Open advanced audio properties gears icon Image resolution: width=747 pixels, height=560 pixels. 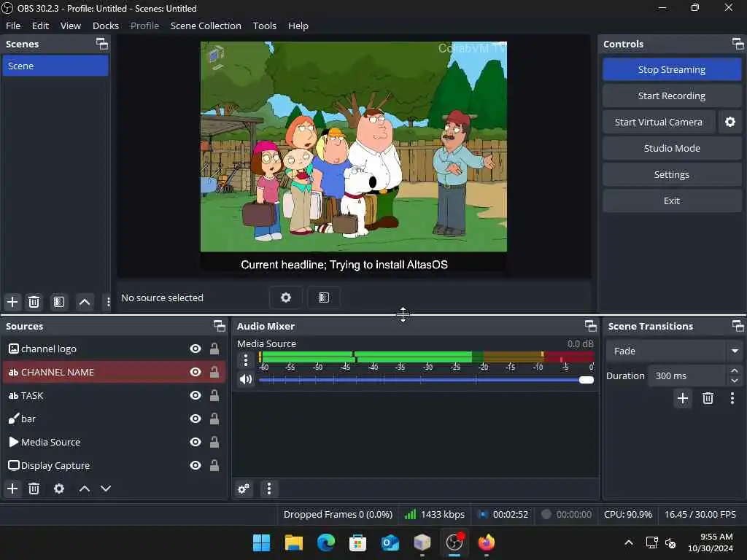point(244,489)
